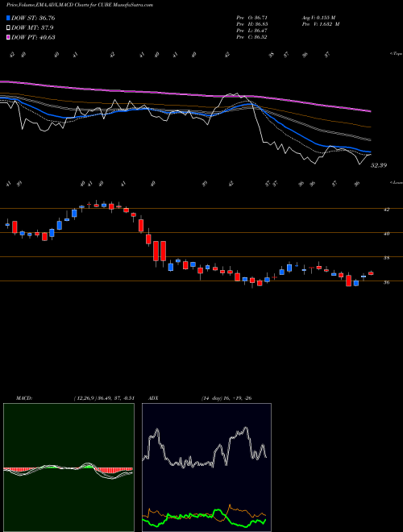Click the 40 price axis label
This screenshot has width=403, height=532.
(386, 234)
